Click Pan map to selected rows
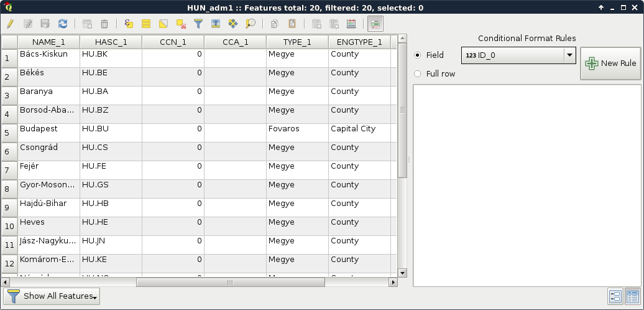The height and width of the screenshot is (310, 644). tap(233, 24)
